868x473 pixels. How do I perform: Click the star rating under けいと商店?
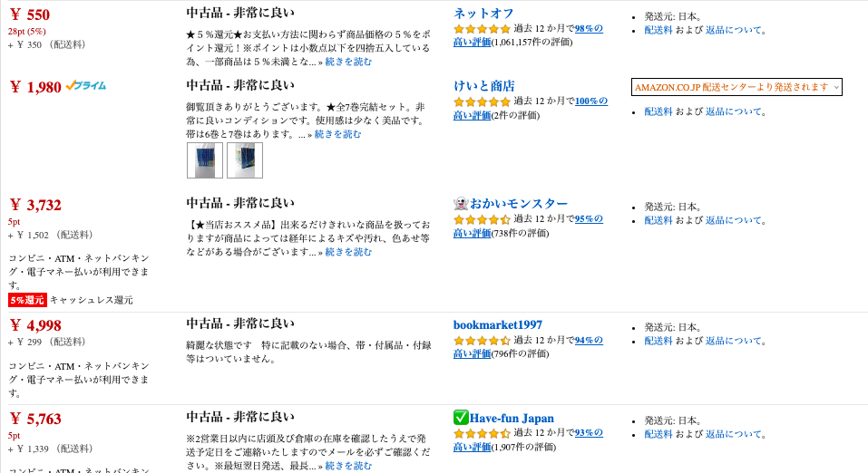coord(482,101)
